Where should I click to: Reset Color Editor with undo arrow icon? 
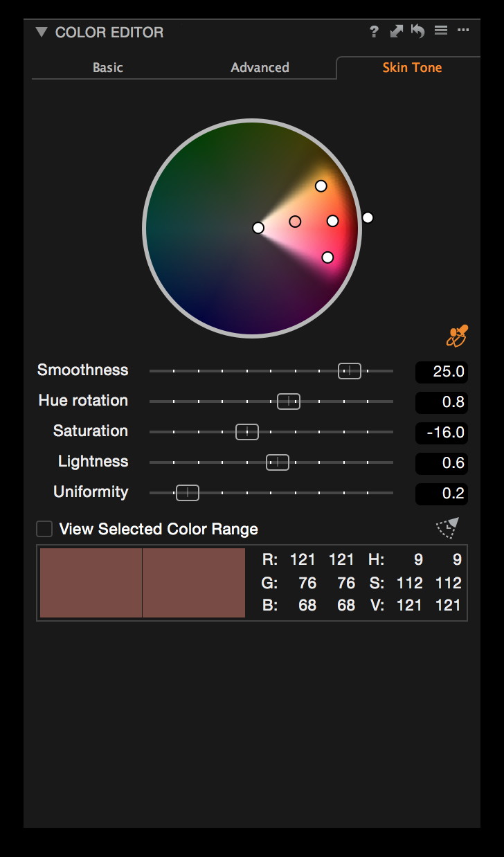coord(417,31)
